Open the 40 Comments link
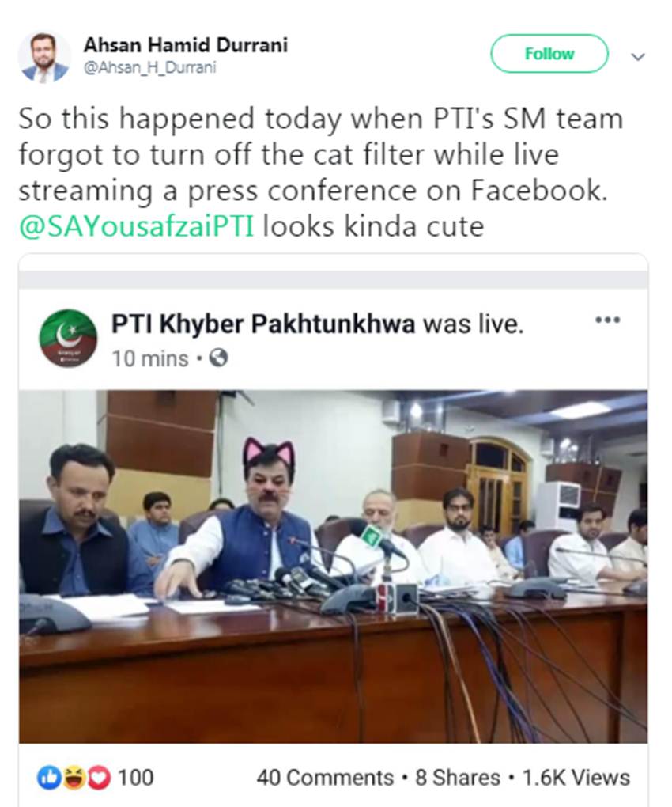The height and width of the screenshot is (807, 672). pos(325,778)
